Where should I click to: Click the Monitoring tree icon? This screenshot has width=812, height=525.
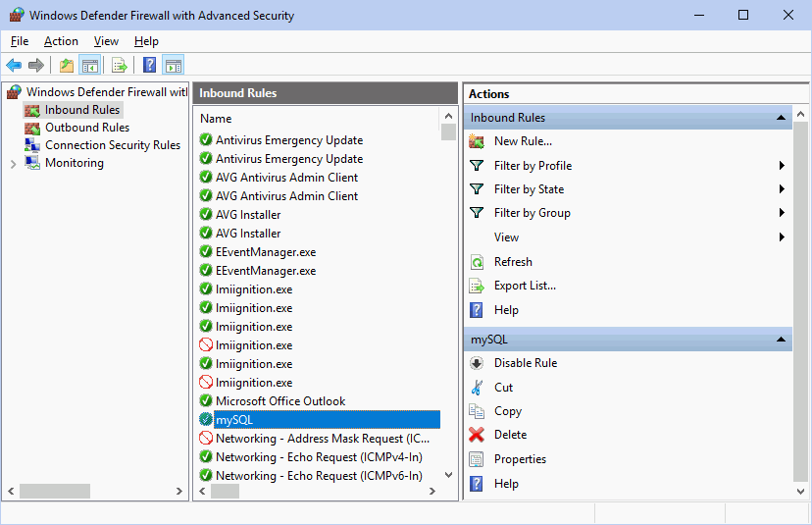[32, 163]
